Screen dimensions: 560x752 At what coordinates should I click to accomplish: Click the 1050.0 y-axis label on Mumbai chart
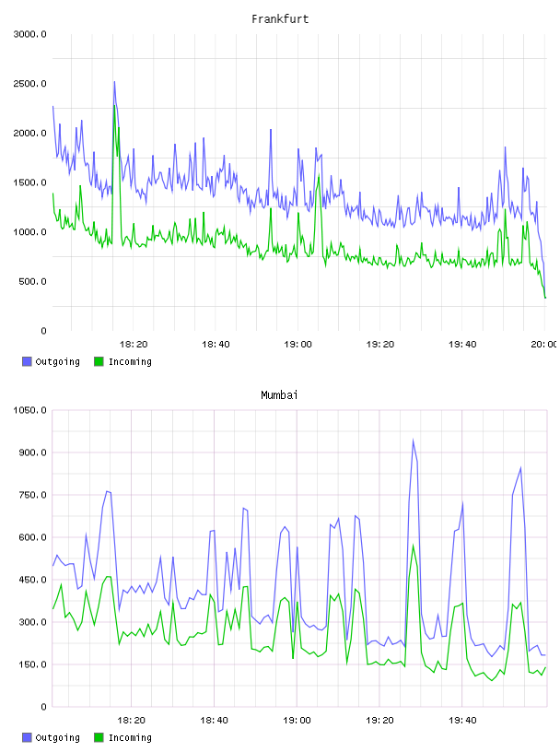(x=29, y=410)
